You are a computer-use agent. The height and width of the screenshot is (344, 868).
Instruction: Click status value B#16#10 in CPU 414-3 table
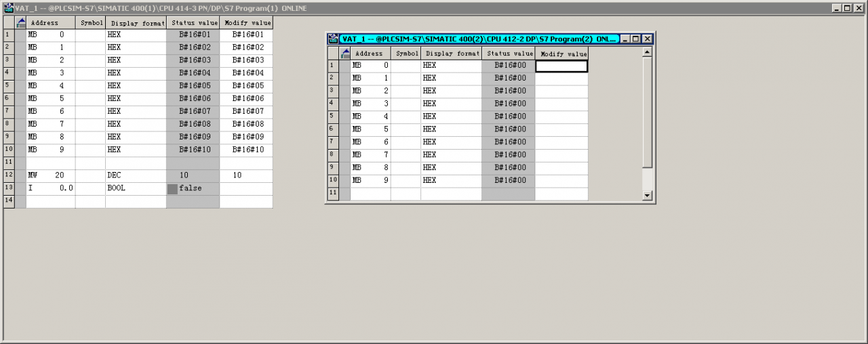point(193,150)
